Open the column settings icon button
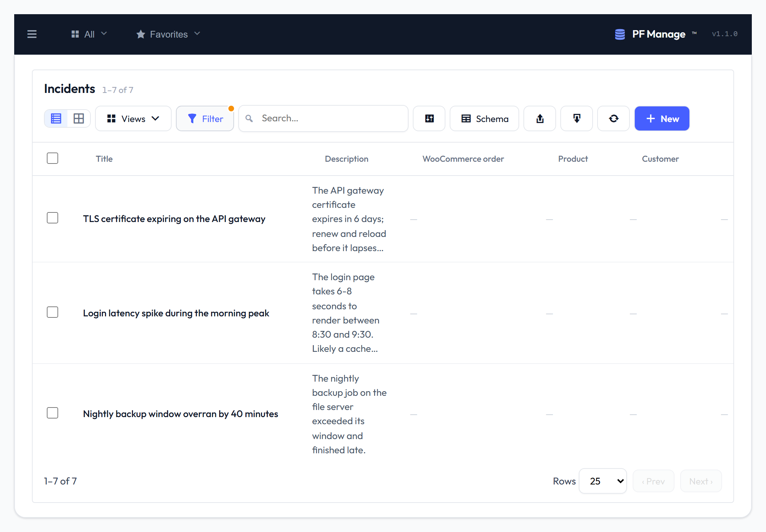The width and height of the screenshot is (766, 532). coord(429,118)
